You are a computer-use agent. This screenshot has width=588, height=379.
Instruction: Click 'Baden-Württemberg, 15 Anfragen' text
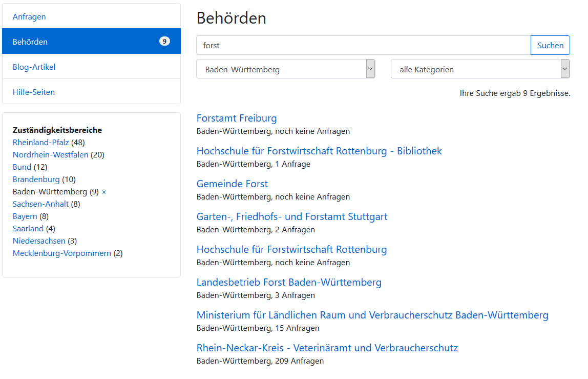258,328
